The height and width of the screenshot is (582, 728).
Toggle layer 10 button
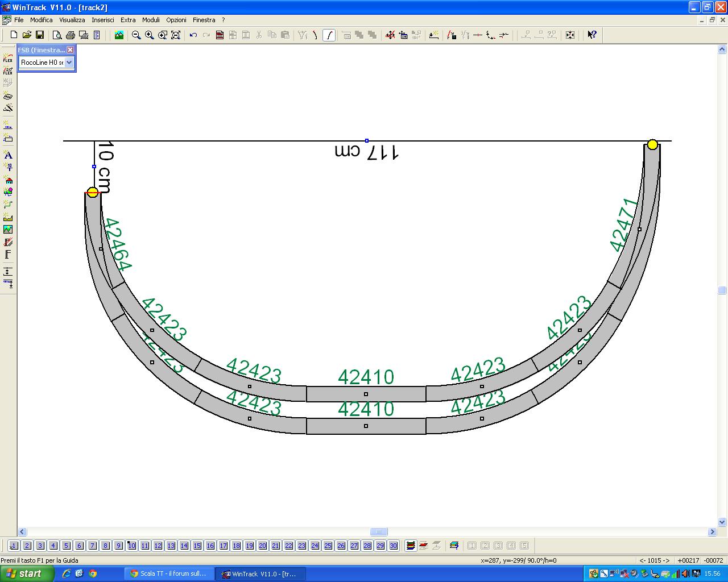(131, 546)
